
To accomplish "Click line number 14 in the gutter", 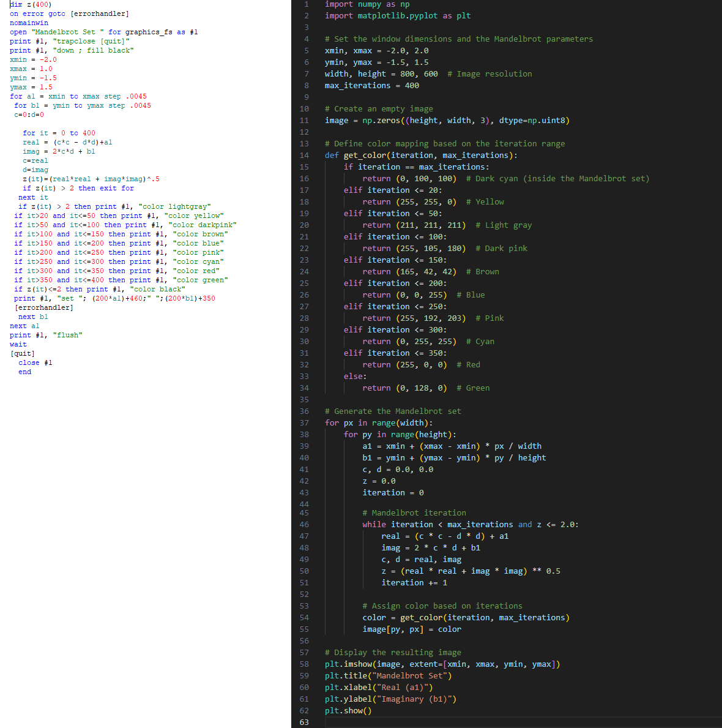I will [304, 156].
